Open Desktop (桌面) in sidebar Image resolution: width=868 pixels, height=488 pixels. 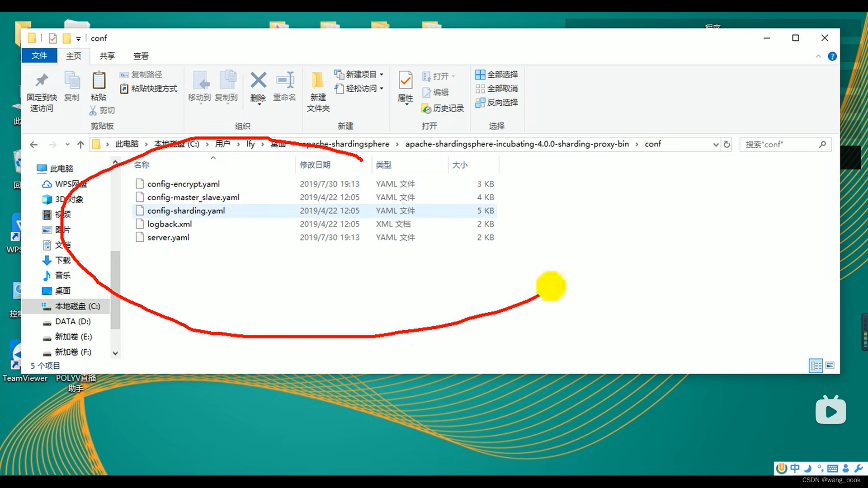tap(57, 291)
